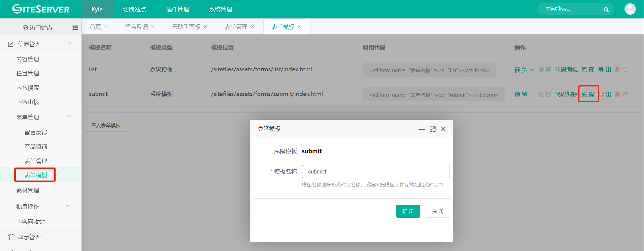The width and height of the screenshot is (644, 251).
Task: Close the 云助手面板 tab
Action: (206, 27)
